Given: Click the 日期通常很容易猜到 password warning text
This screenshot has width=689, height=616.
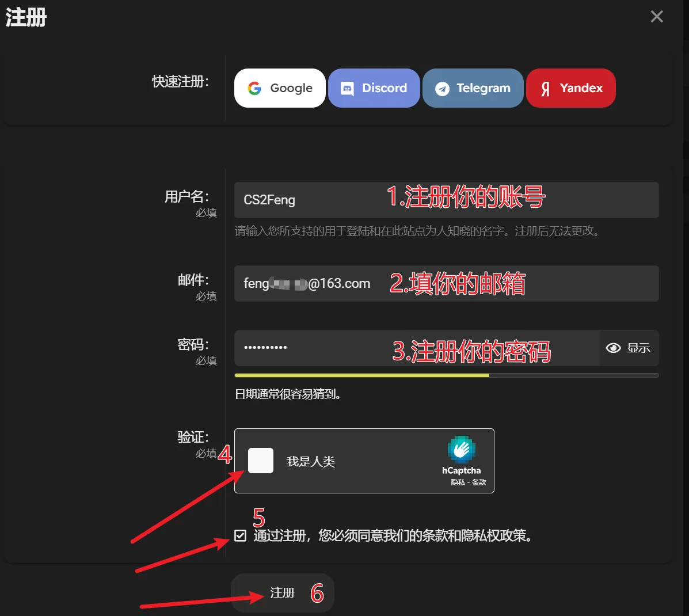Looking at the screenshot, I should point(288,394).
